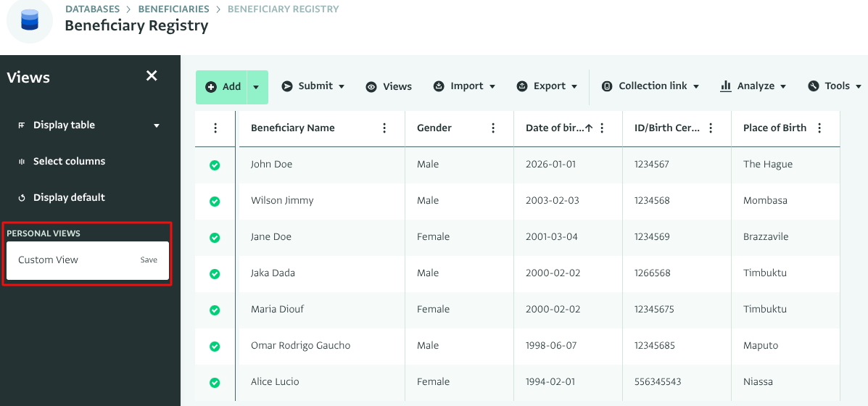
Task: Open Place of Birth column options
Action: point(819,128)
